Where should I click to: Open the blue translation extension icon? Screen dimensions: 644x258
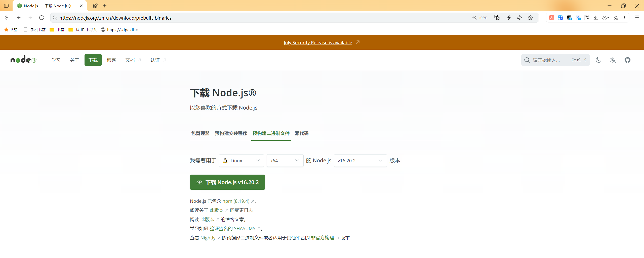tap(560, 18)
